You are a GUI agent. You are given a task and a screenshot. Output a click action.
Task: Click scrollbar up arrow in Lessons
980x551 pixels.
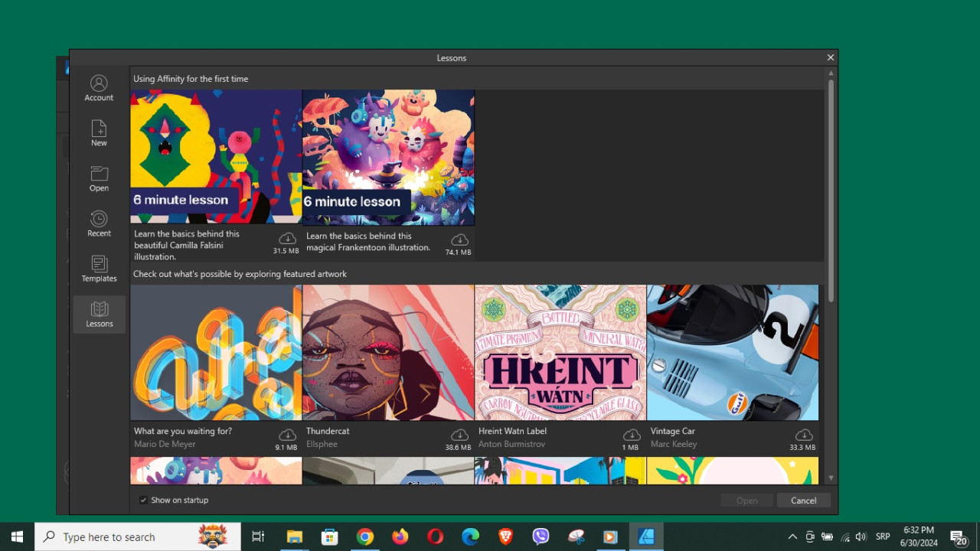(x=831, y=73)
